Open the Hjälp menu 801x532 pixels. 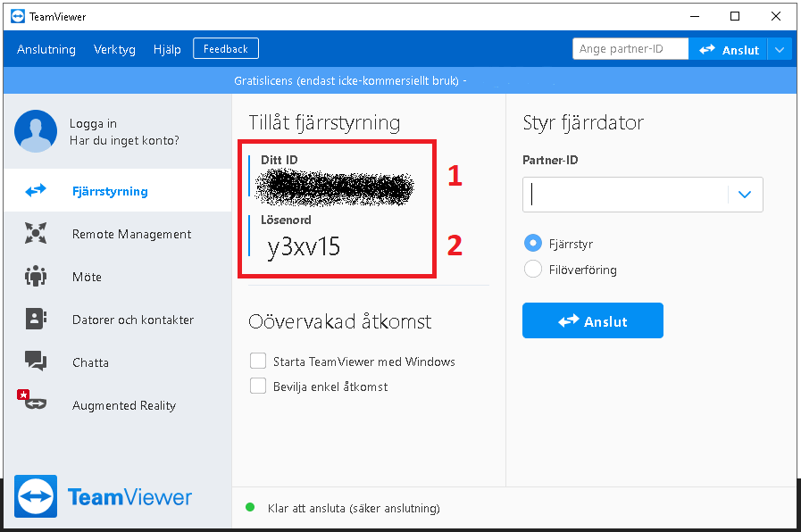pyautogui.click(x=167, y=49)
